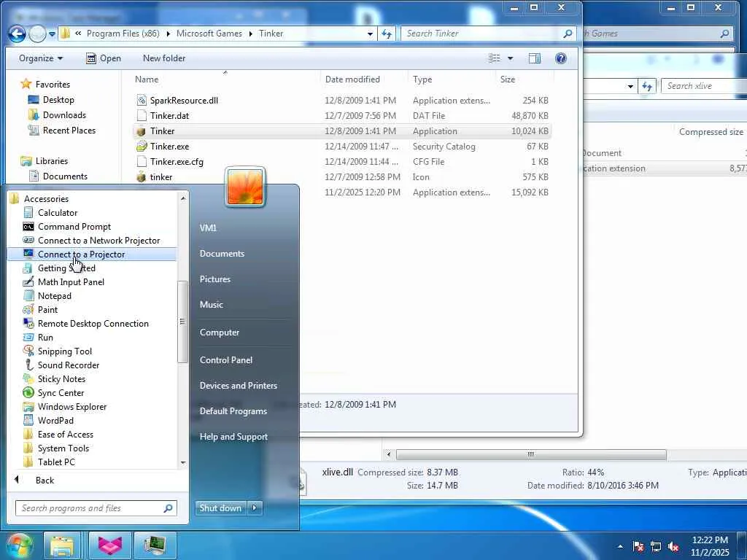
Task: Click the Back arrow in Tinker explorer
Action: point(18,34)
